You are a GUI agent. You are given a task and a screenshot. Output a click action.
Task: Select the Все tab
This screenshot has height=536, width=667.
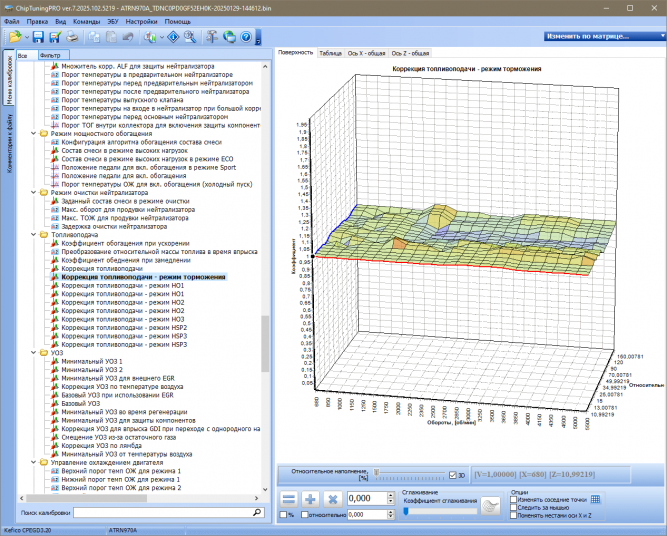coord(27,55)
